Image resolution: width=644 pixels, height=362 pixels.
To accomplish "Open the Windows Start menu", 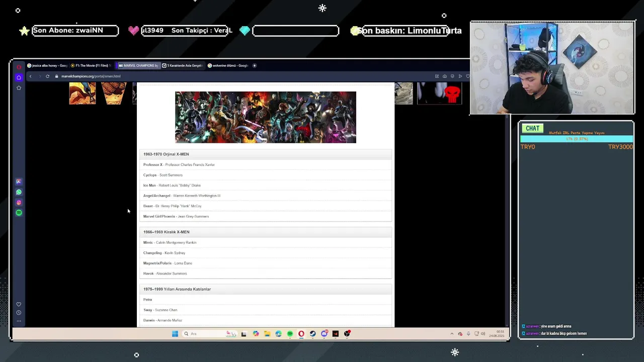I will click(175, 334).
